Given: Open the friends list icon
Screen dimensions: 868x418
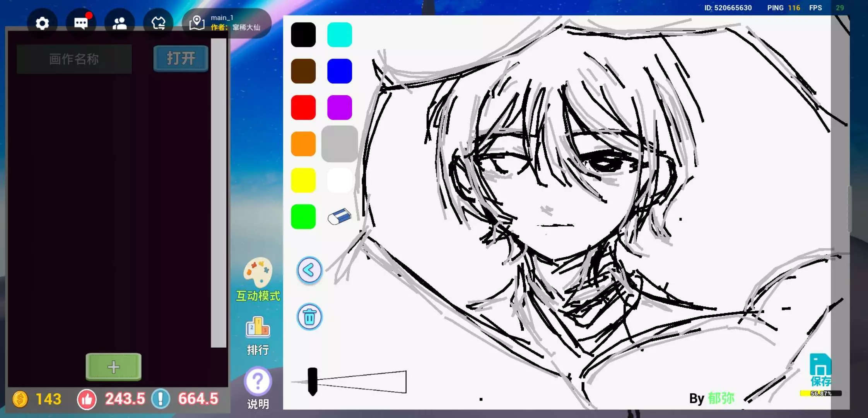Looking at the screenshot, I should tap(120, 24).
